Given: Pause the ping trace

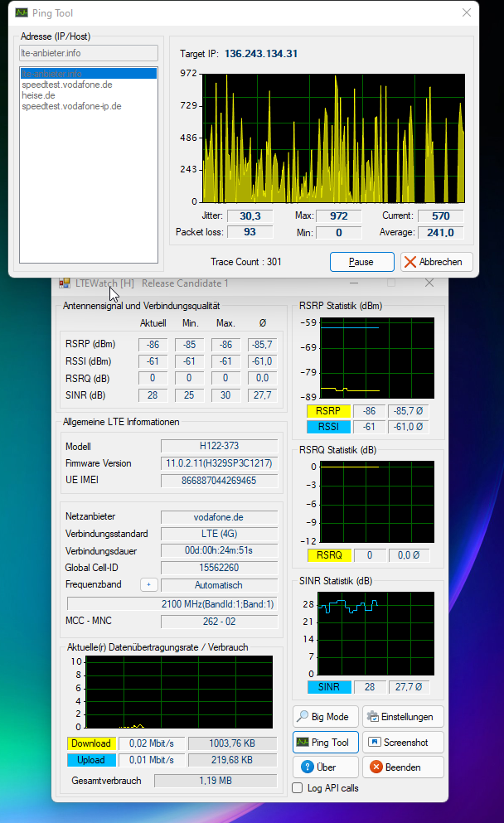Looking at the screenshot, I should [361, 262].
